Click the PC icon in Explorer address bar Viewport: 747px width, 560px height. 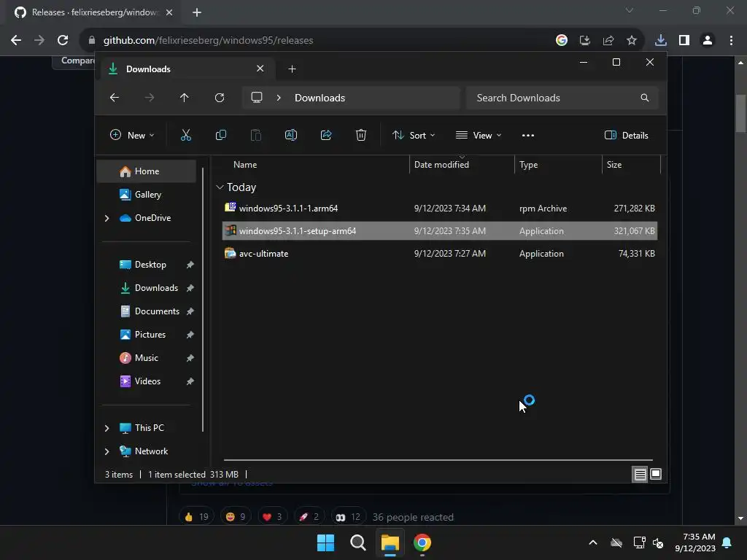[257, 98]
